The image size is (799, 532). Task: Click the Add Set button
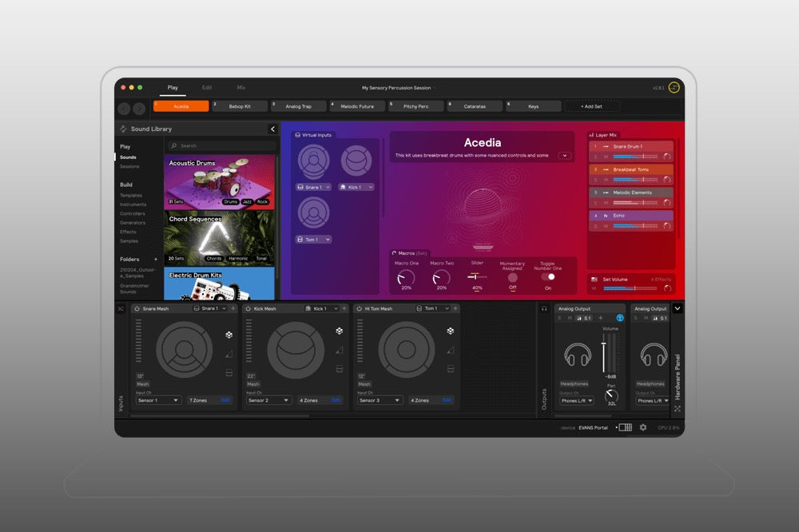tap(591, 106)
